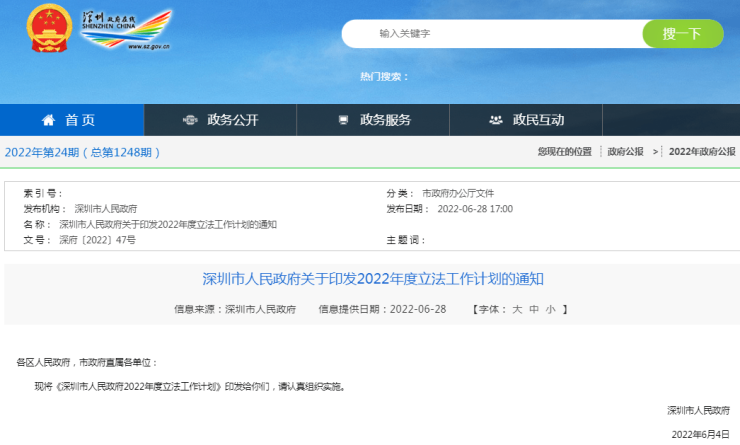Click 信息来源:深圳市人民政府 text
This screenshot has height=445, width=740.
(235, 309)
